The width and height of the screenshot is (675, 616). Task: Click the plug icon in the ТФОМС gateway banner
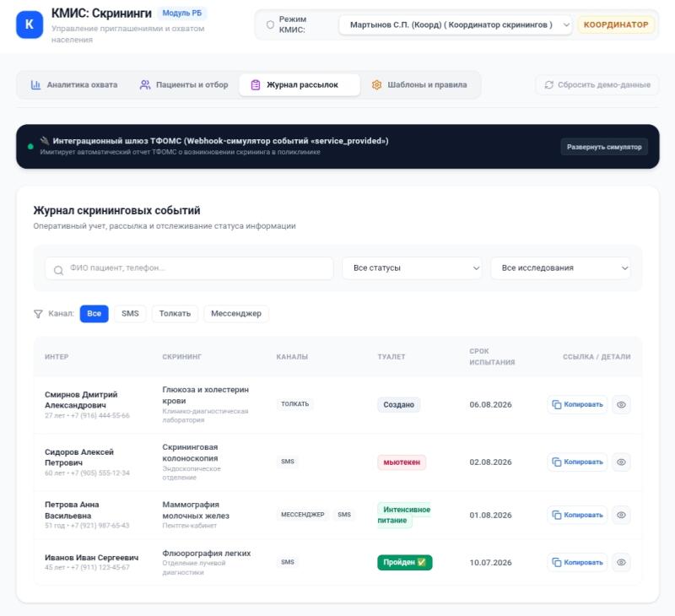[45, 141]
